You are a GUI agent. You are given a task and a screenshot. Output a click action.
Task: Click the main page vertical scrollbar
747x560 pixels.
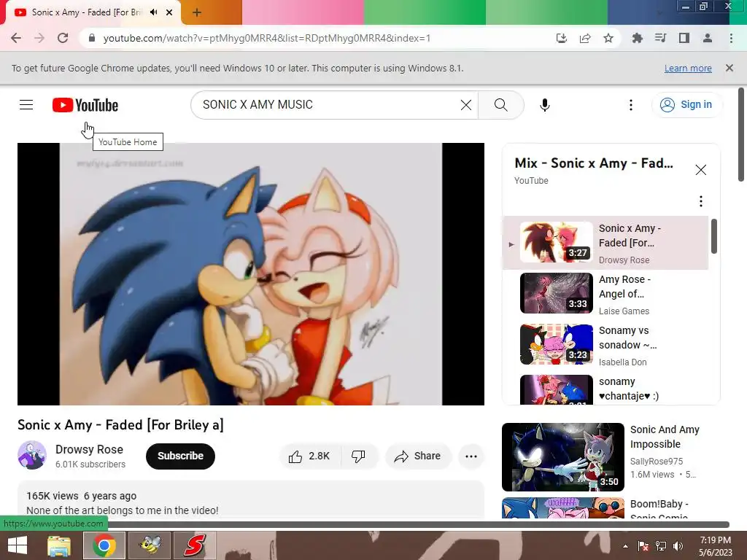click(x=741, y=134)
